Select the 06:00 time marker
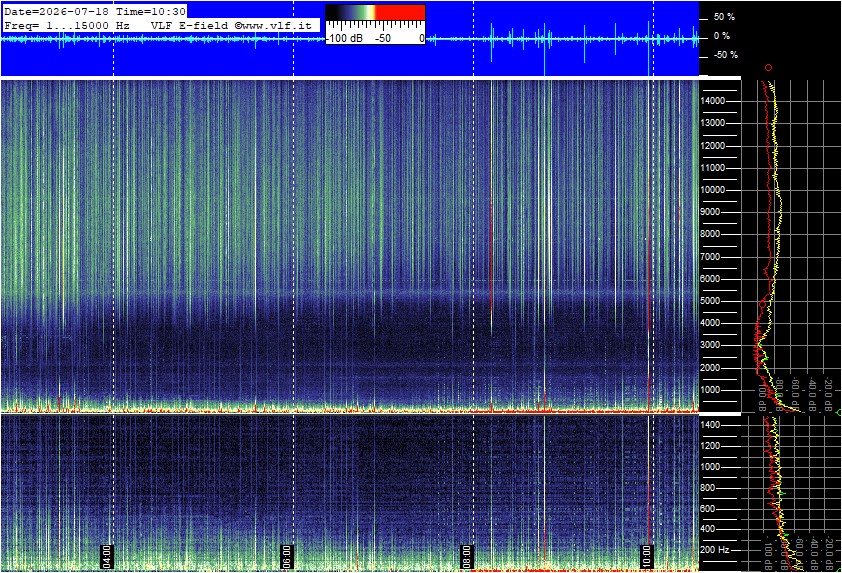This screenshot has width=842, height=573. 286,556
